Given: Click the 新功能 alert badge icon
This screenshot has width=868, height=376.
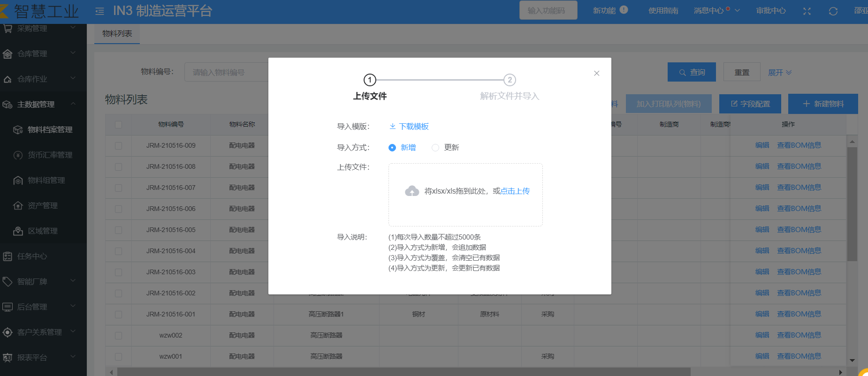Looking at the screenshot, I should pyautogui.click(x=624, y=10).
